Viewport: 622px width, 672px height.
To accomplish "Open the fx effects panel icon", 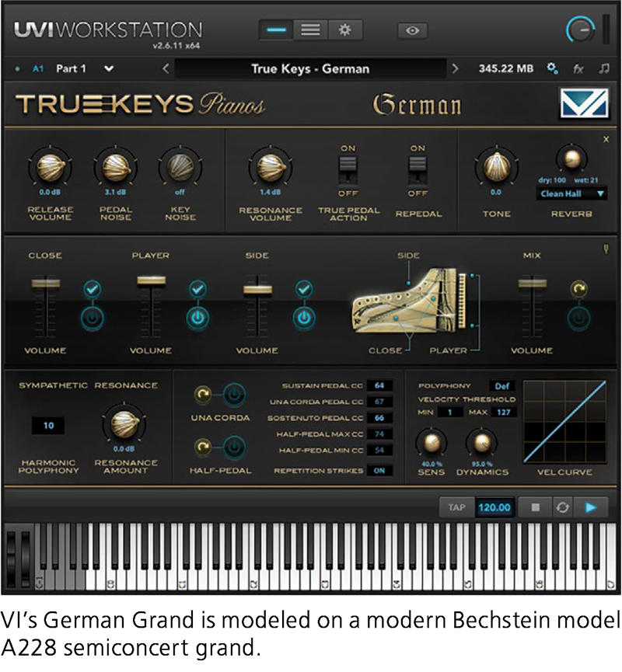I will 578,69.
